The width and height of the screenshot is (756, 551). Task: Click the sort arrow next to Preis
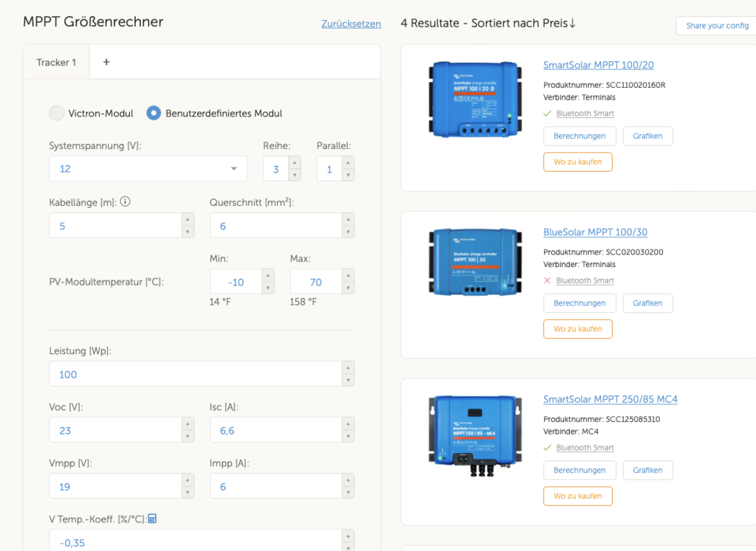[x=572, y=23]
